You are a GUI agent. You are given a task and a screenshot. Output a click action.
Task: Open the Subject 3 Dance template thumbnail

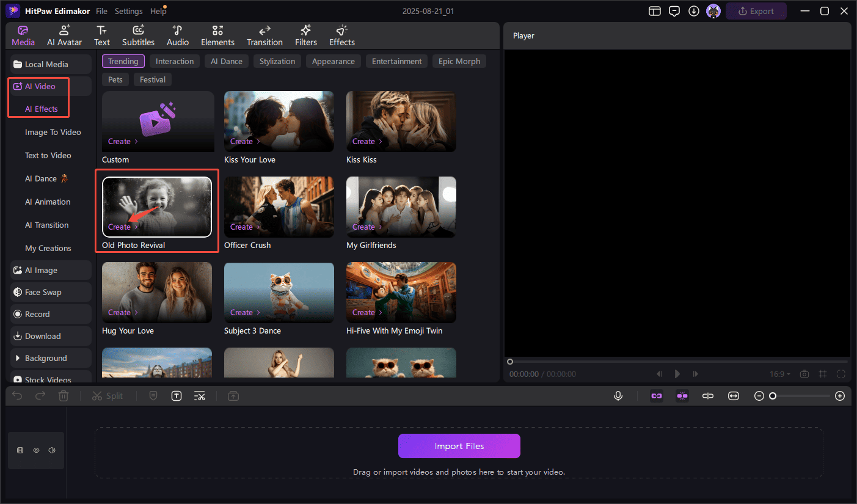coord(279,293)
